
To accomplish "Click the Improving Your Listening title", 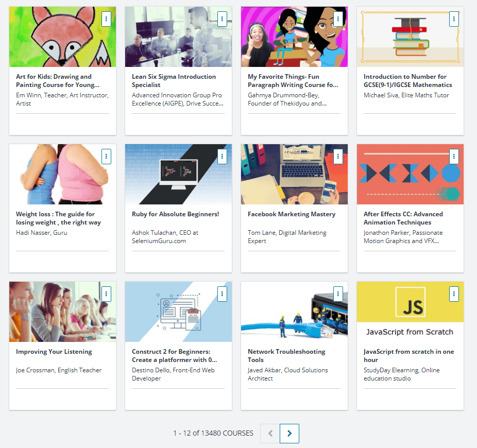I will [54, 352].
